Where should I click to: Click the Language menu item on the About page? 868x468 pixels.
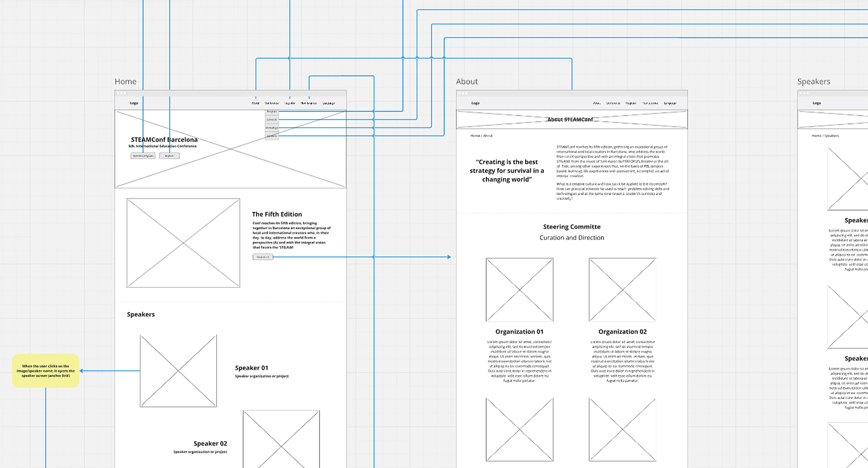pos(671,103)
